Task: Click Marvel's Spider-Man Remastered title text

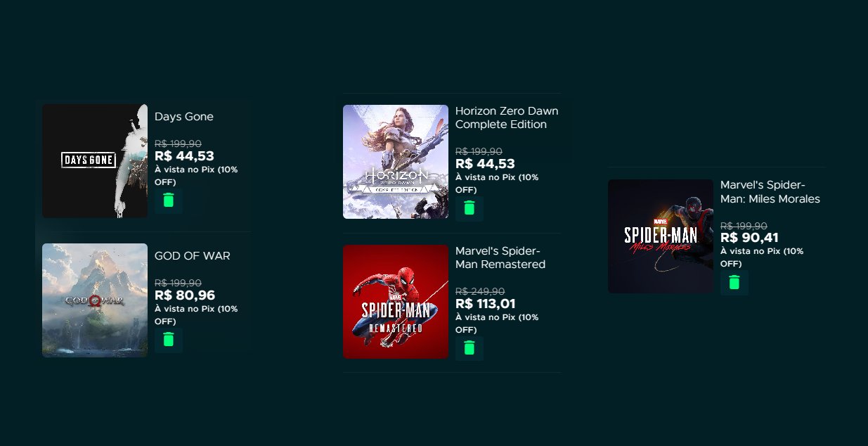Action: click(500, 257)
